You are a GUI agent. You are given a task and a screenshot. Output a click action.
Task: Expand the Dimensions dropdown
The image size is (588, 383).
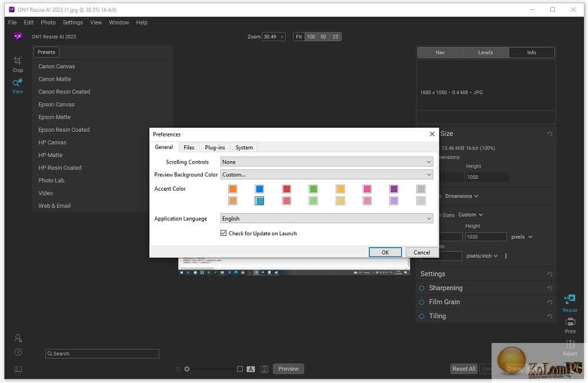pyautogui.click(x=461, y=196)
